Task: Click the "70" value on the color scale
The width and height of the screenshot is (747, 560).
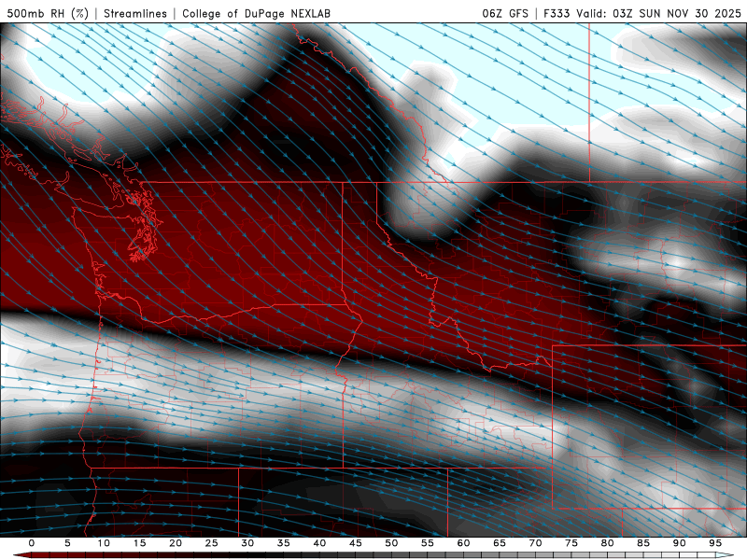Action: 535,543
